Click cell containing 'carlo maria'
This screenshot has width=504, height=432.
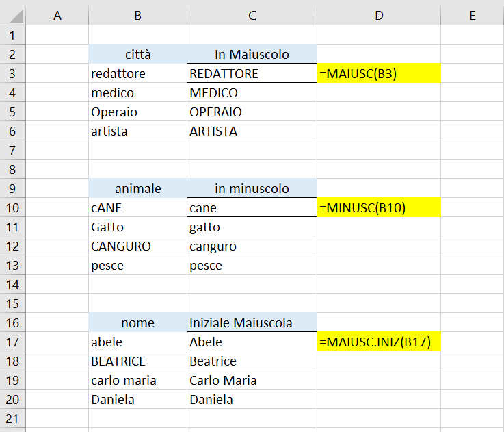(137, 380)
